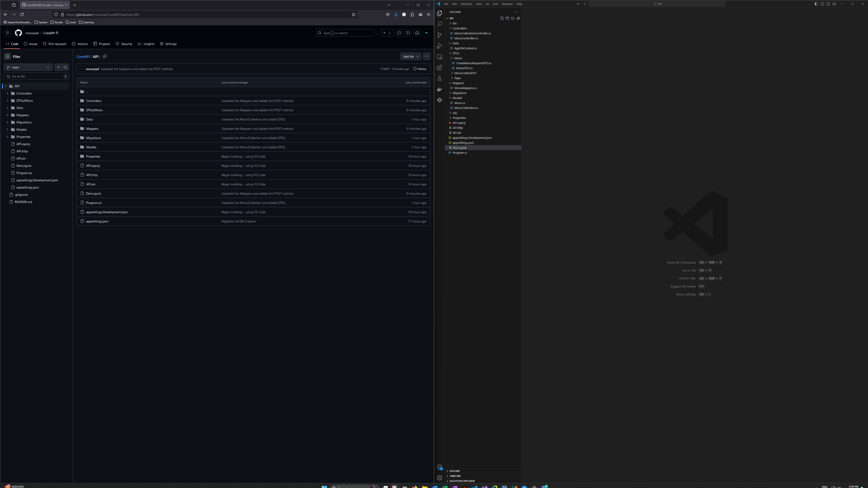Open File menu in VS Code

pos(446,4)
